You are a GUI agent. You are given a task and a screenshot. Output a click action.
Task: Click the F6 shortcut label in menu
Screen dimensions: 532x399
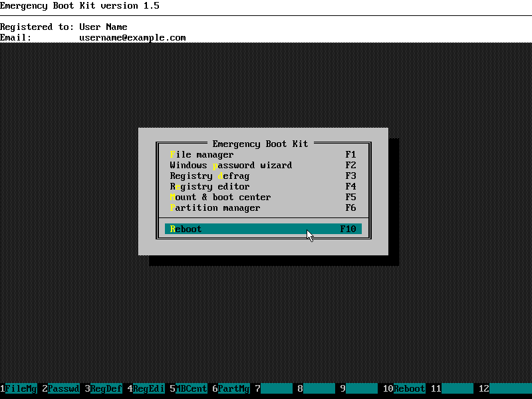coord(351,207)
